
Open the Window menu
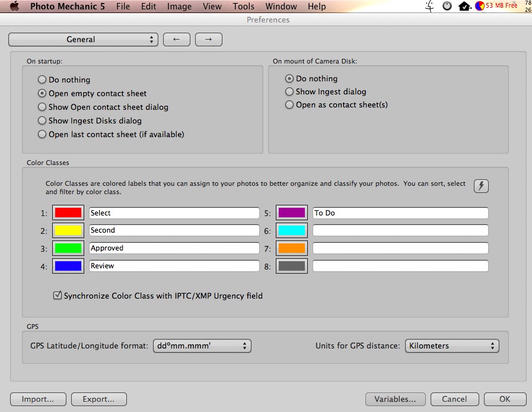[281, 7]
